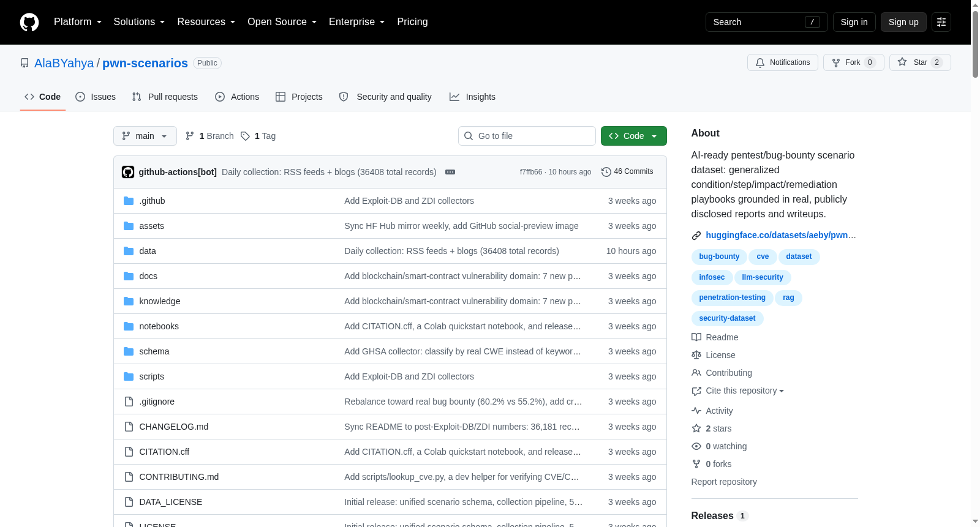Screen dimensions: 980x527
Task: Open the 1 Branch link
Action: click(209, 136)
